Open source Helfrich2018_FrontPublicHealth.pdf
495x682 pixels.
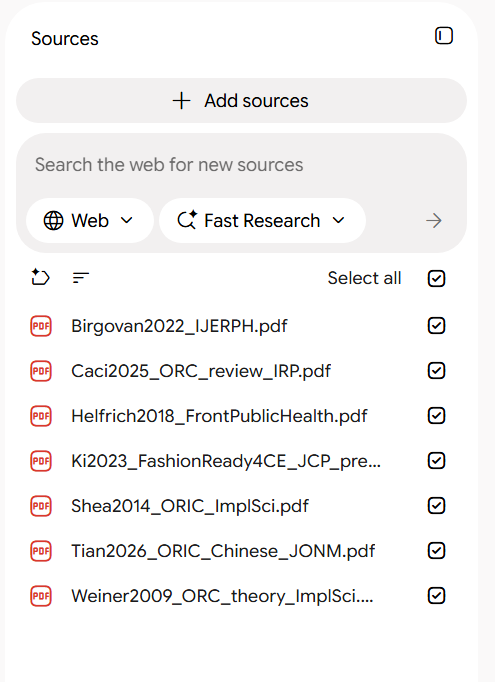(x=219, y=416)
